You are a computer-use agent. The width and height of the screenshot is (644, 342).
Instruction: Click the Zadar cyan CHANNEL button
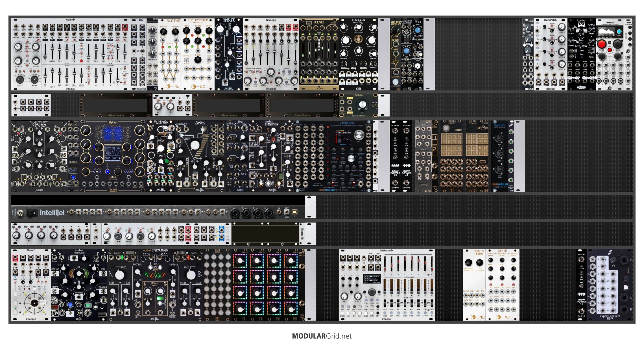(619, 31)
